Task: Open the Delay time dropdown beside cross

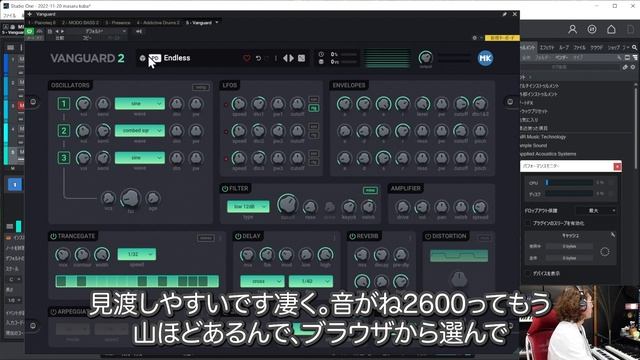Action: pos(311,281)
